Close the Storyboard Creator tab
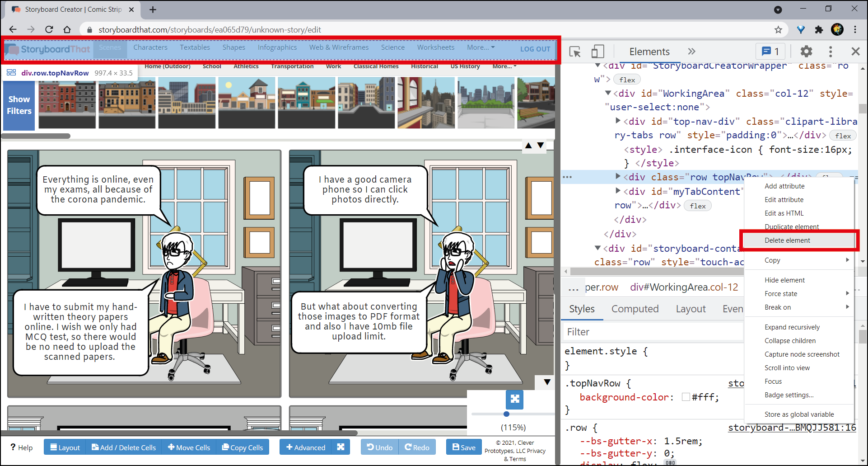868x466 pixels. (x=131, y=9)
